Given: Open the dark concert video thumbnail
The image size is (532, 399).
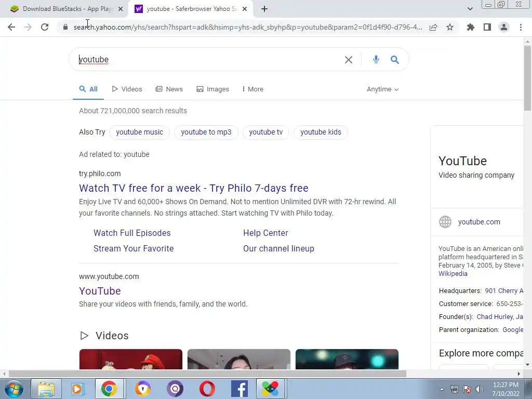Looking at the screenshot, I should coord(347,359).
